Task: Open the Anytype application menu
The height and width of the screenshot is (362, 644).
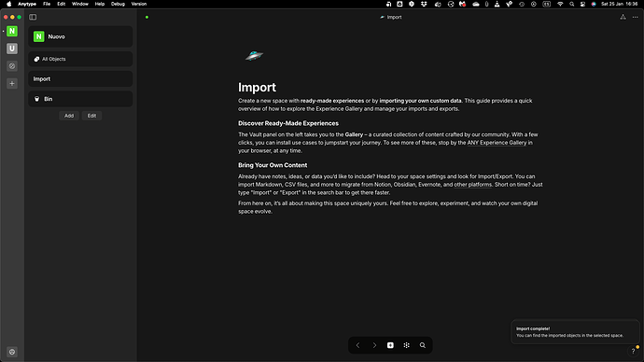Action: click(x=27, y=4)
